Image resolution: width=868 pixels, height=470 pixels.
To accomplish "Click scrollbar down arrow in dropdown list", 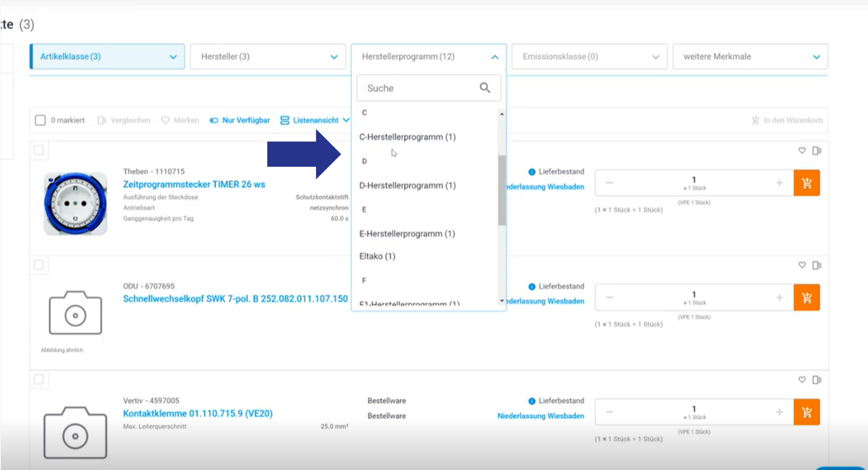I will coord(501,301).
